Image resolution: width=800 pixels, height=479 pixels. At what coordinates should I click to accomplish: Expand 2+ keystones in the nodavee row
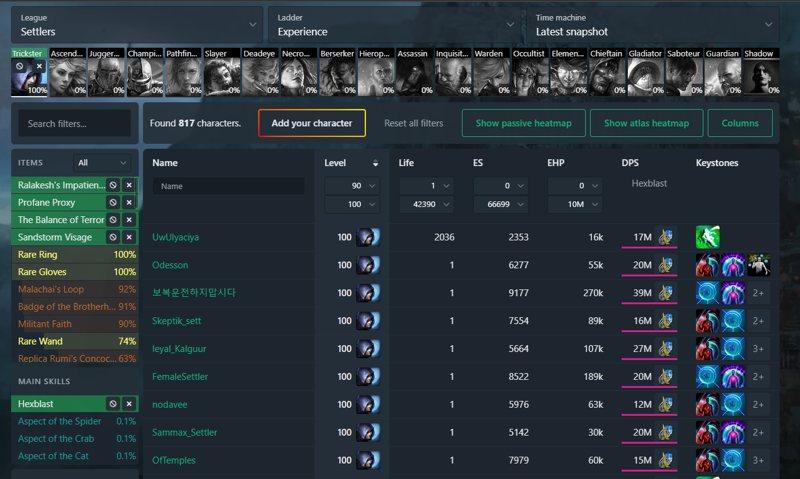[759, 405]
